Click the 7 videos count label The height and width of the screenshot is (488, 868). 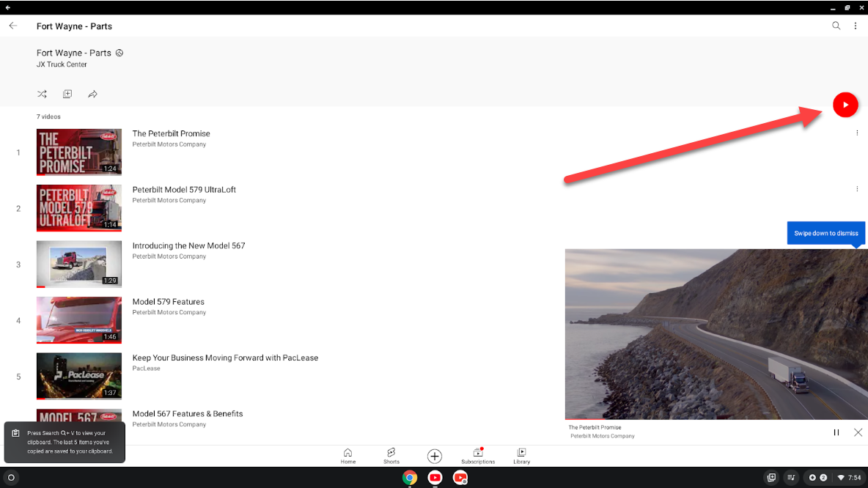(x=48, y=117)
